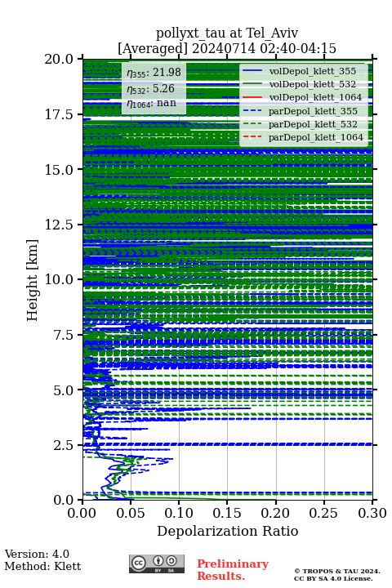Click the red dashed parDepol_klett_1064 legend line
Viewport: 392px width, 588px height.
(252, 137)
